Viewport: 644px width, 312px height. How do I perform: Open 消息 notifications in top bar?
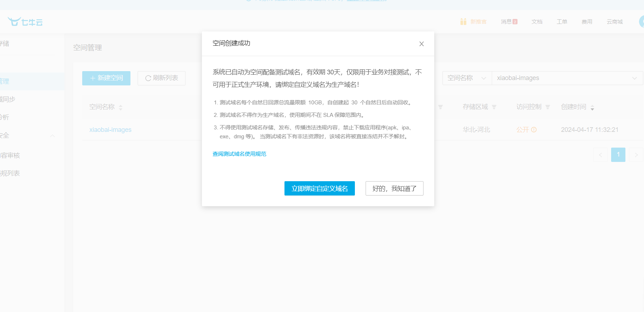509,22
